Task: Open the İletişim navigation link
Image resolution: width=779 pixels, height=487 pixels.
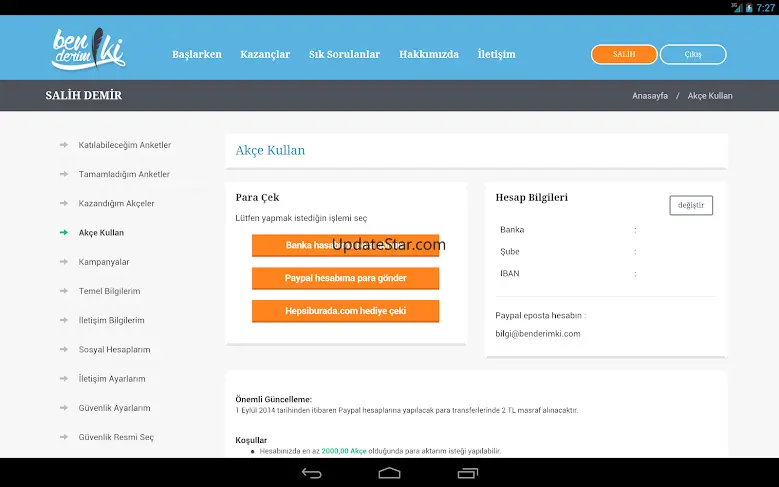Action: coord(496,54)
